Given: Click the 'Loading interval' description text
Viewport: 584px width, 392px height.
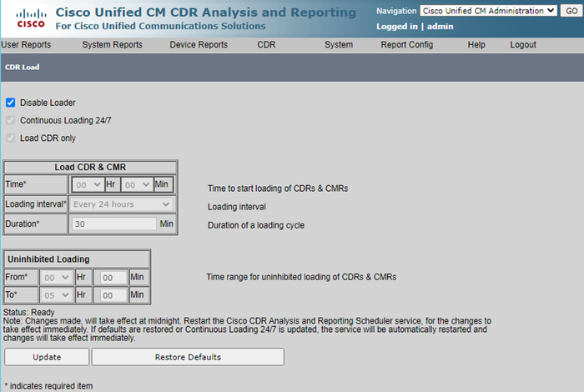Looking at the screenshot, I should (236, 207).
